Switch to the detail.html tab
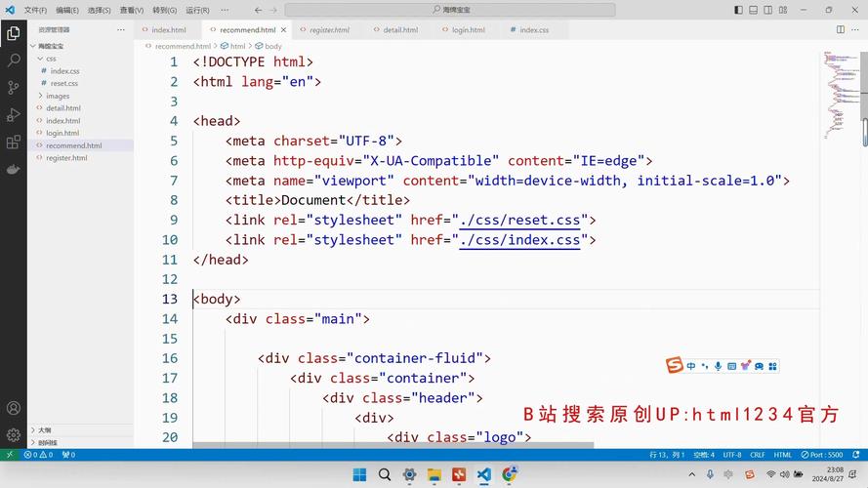This screenshot has width=868, height=488. [400, 30]
